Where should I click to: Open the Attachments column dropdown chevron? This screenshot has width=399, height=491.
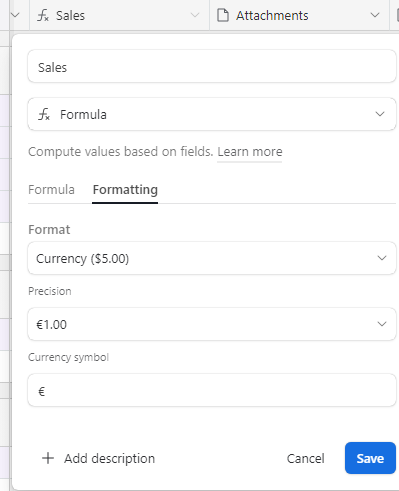375,15
